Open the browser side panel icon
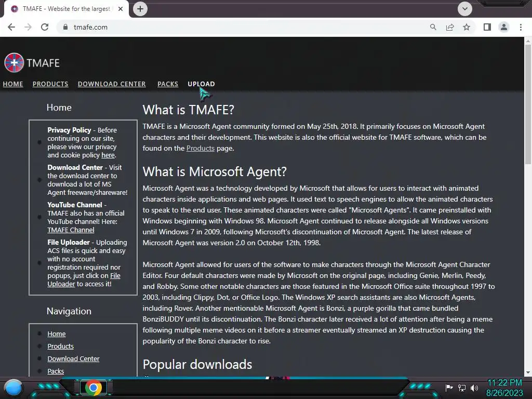The width and height of the screenshot is (532, 399). click(487, 27)
